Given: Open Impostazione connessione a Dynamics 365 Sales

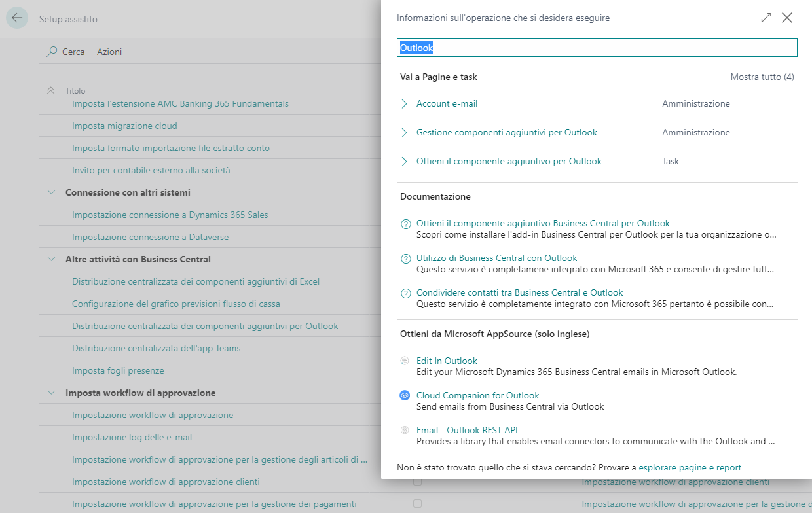Looking at the screenshot, I should tap(170, 215).
